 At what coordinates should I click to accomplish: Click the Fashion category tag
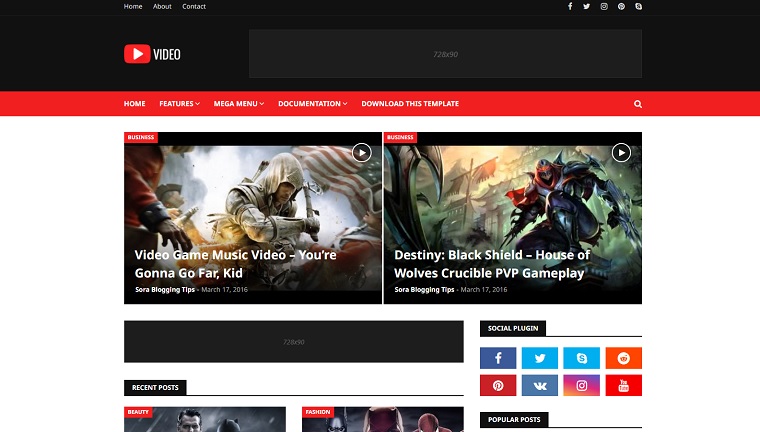317,412
